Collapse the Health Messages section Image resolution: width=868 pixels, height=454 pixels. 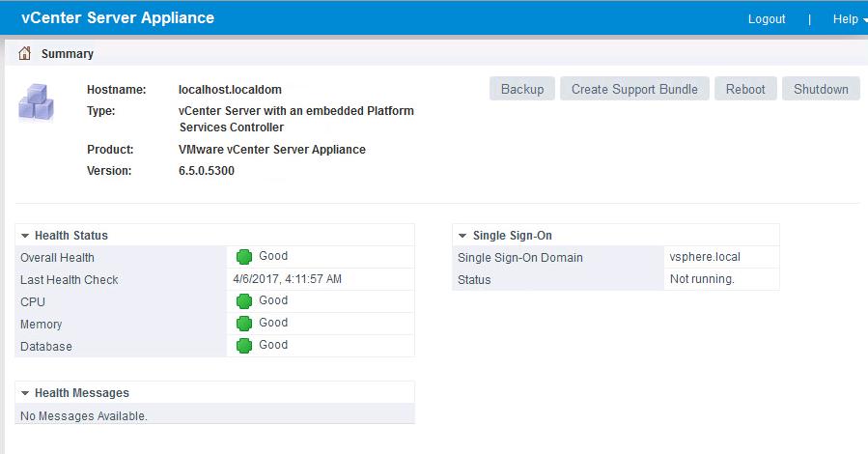pyautogui.click(x=25, y=393)
